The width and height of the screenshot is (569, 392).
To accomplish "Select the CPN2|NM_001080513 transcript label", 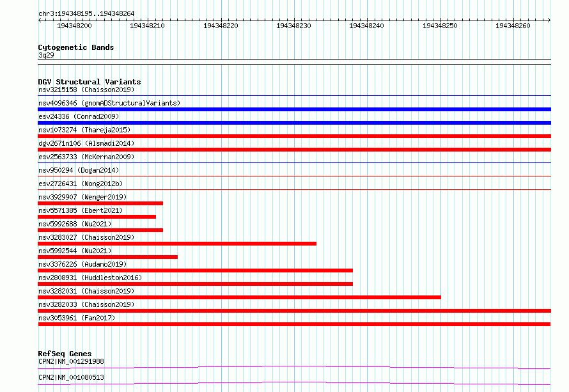I will click(71, 377).
